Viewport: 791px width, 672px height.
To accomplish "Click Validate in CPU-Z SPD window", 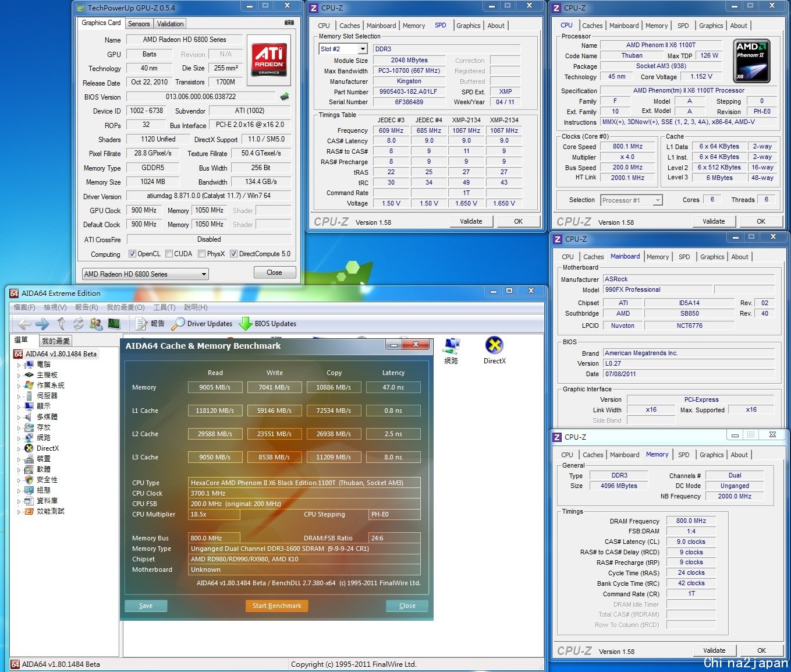I will (471, 221).
